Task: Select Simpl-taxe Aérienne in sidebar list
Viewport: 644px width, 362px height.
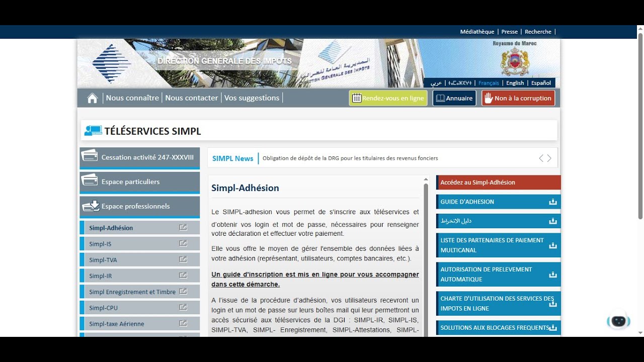Action: [x=140, y=324]
